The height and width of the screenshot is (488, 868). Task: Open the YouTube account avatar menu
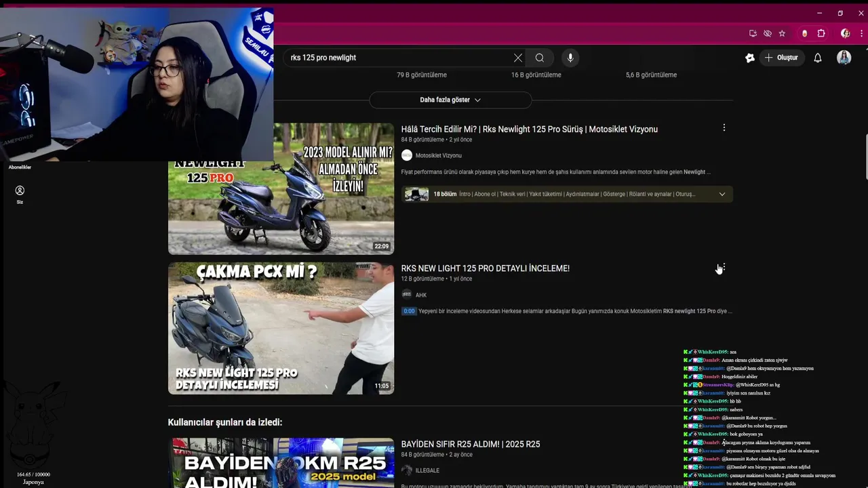pyautogui.click(x=844, y=58)
